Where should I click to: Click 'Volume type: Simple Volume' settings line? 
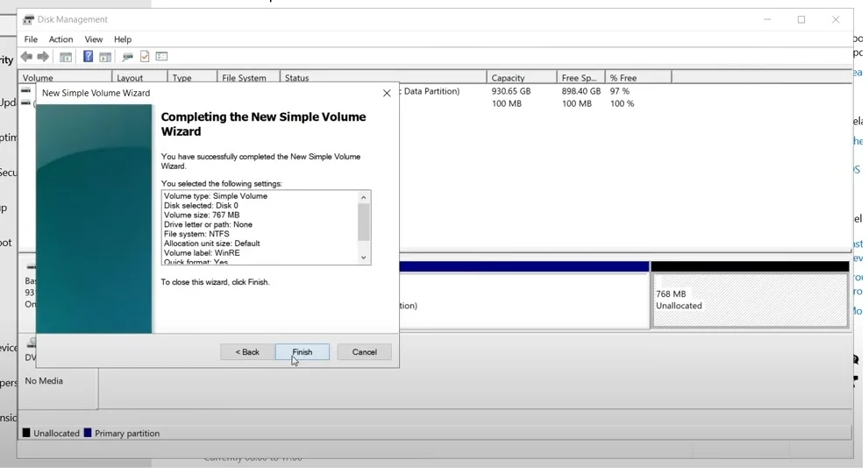(x=216, y=196)
